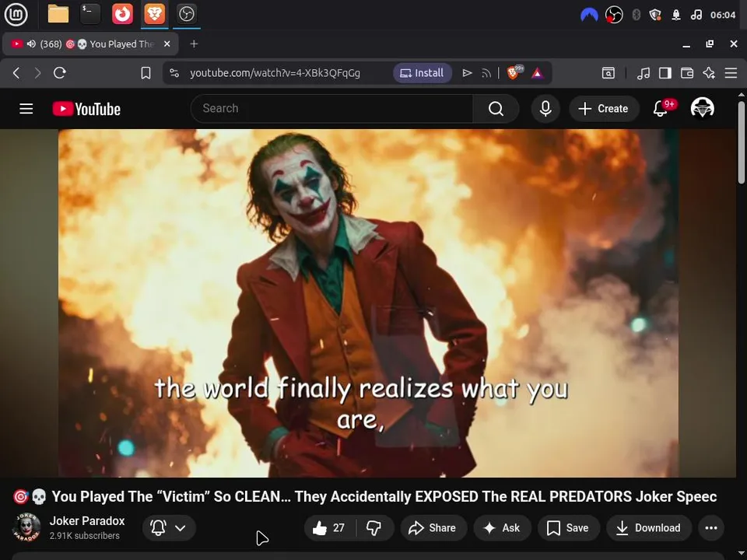Open the YouTube guide menu

(x=26, y=109)
